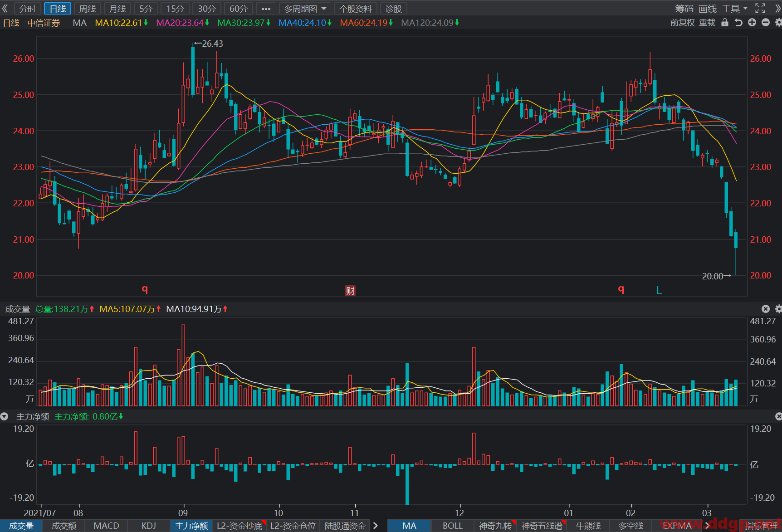782x532 pixels.
Task: Open main chart settings gear
Action: pyautogui.click(x=778, y=23)
